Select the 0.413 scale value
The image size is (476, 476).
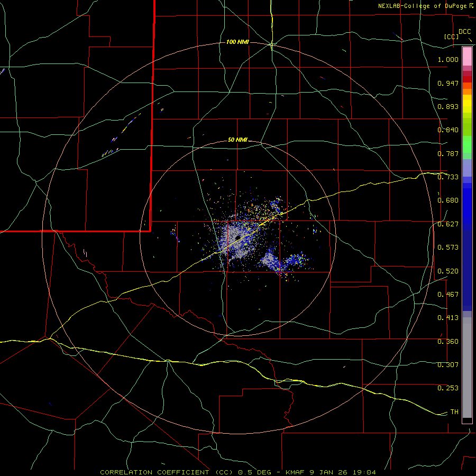(448, 318)
